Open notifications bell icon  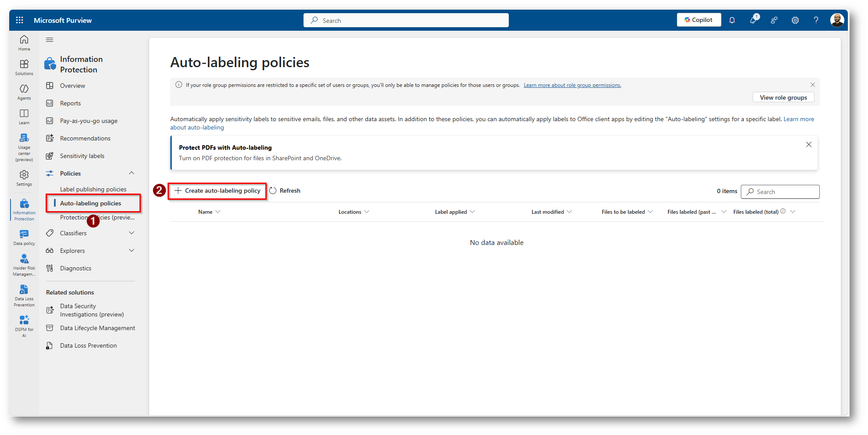(x=732, y=20)
